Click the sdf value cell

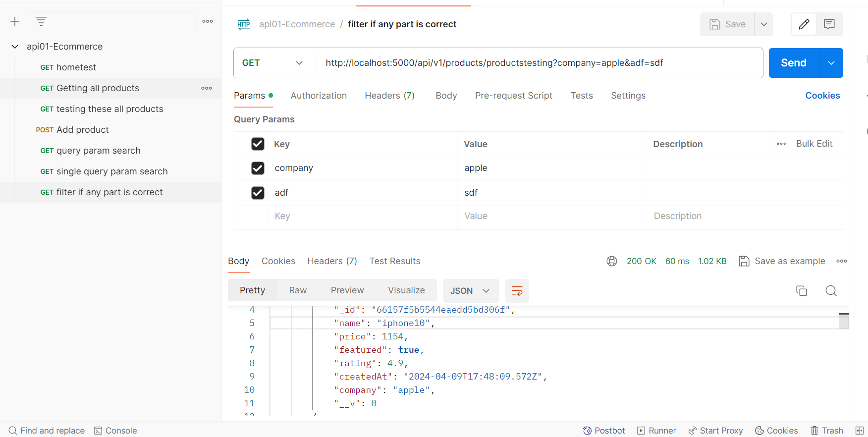click(552, 193)
